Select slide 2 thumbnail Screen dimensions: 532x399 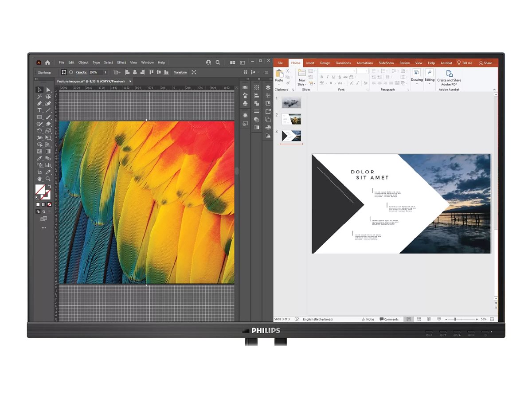click(291, 119)
